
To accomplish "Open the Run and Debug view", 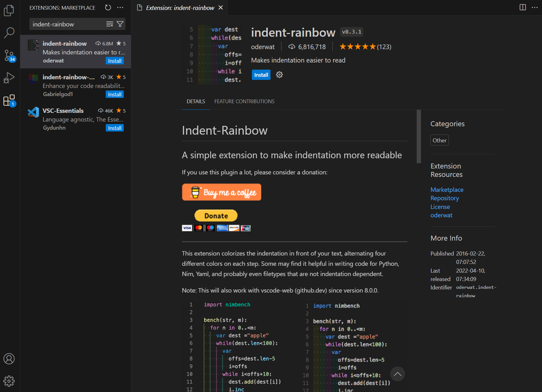I will [9, 78].
